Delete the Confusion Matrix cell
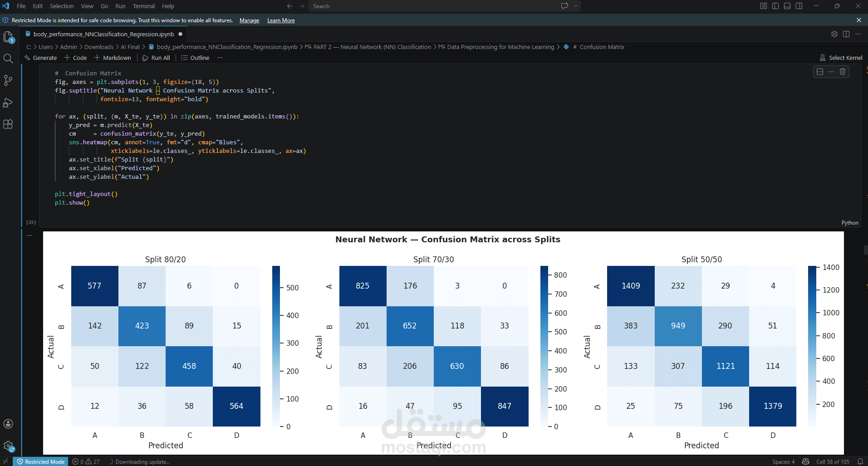 843,72
